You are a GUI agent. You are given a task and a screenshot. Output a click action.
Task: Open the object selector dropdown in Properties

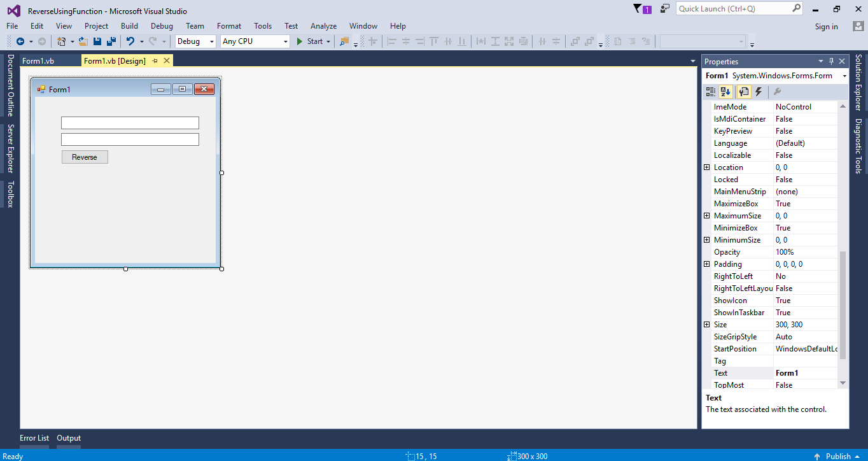[844, 76]
